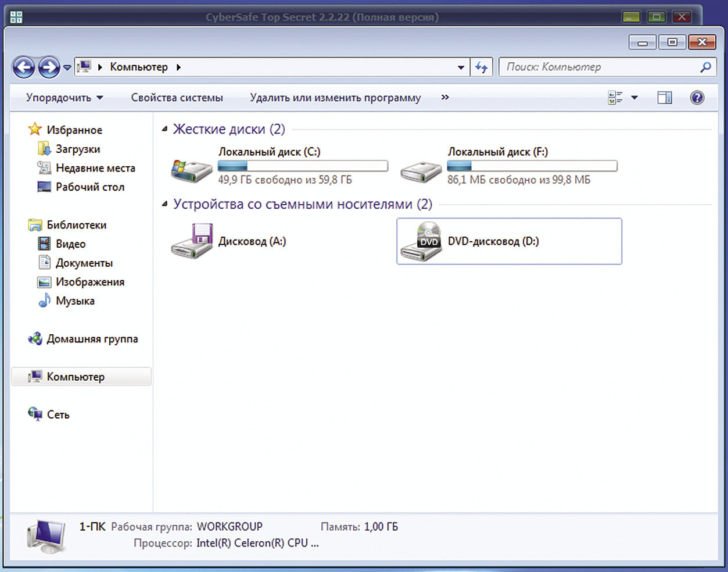Viewport: 728px width, 572px height.
Task: Open the view options dropdown arrow
Action: pos(634,98)
